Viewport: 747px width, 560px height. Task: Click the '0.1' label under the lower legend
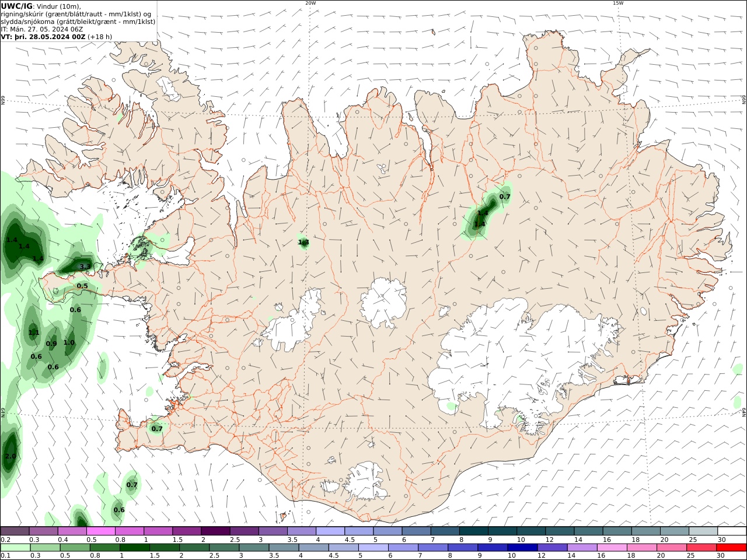coord(5,556)
